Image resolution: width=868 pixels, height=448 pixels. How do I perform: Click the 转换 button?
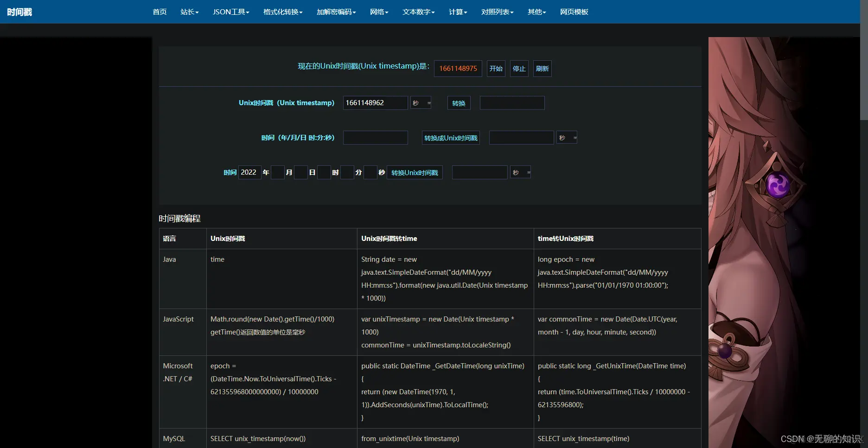tap(459, 103)
